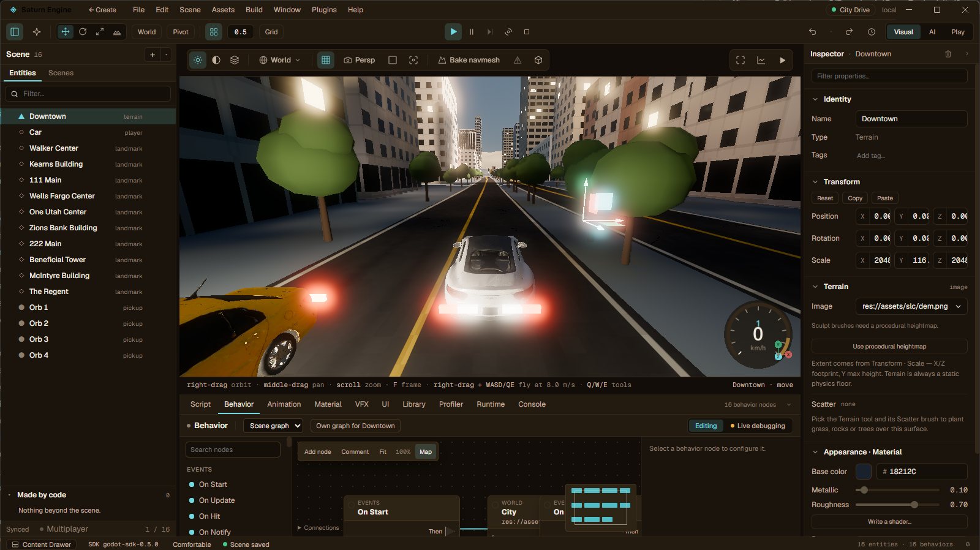Delete Downtown with the Inspector trash icon

tap(948, 54)
